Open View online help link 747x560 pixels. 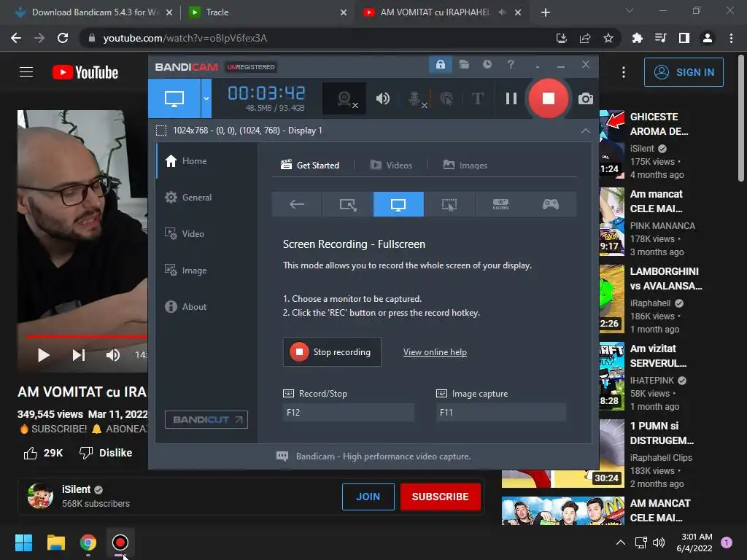click(x=435, y=352)
